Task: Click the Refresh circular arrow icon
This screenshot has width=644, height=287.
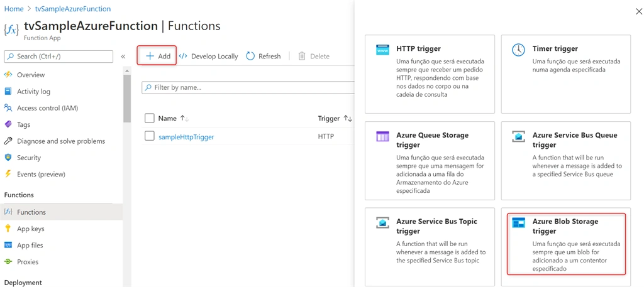Action: [x=250, y=56]
